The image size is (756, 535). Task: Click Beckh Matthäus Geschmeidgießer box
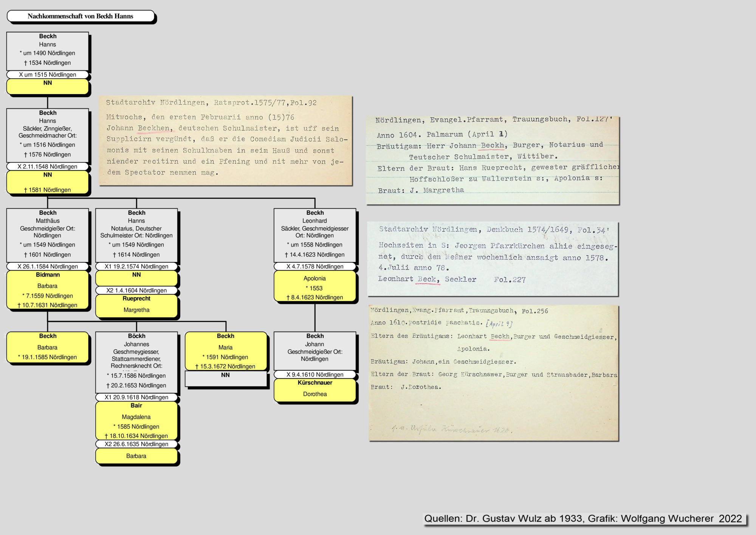(48, 234)
